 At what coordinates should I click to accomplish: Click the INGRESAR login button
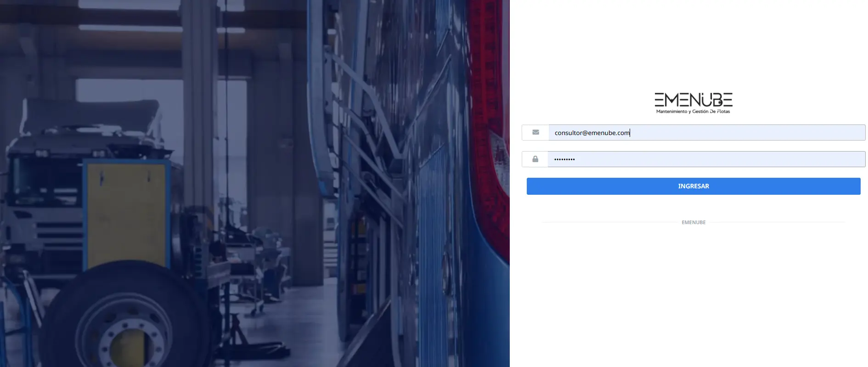pyautogui.click(x=693, y=186)
